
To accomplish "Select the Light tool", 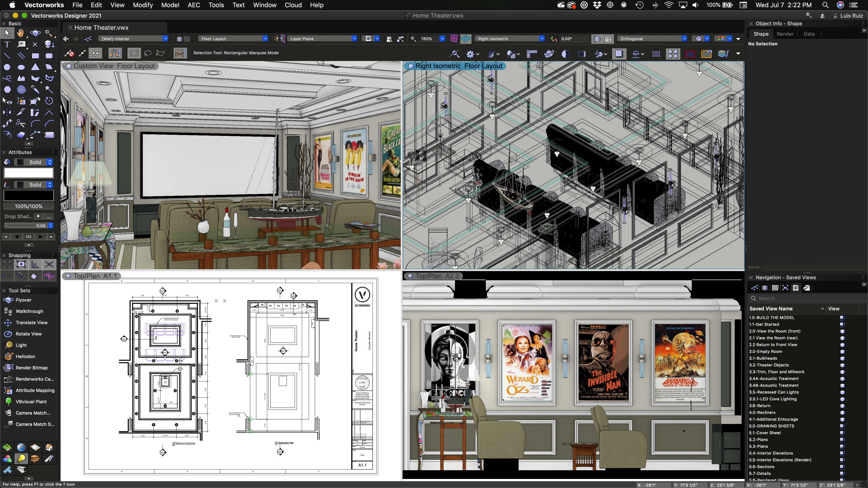I will 21,345.
